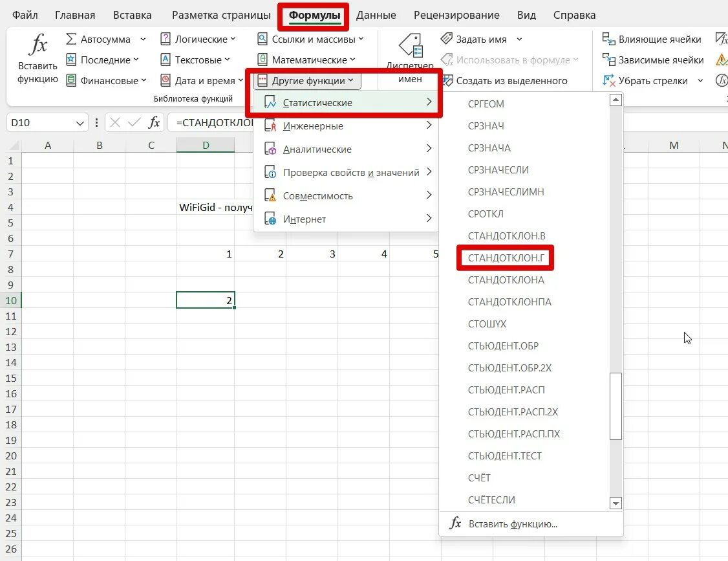Switch to the Рецензирование tab
Viewport: 728px width, 561px height.
tap(456, 15)
